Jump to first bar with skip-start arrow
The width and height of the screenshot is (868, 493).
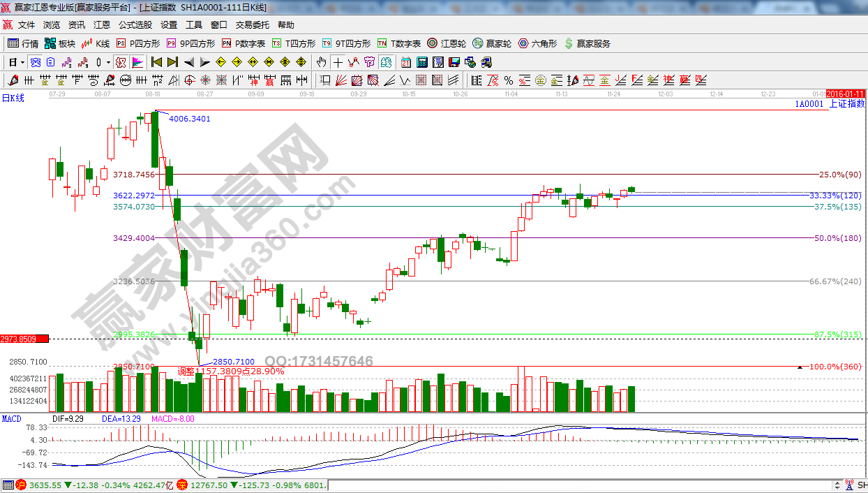coord(156,62)
